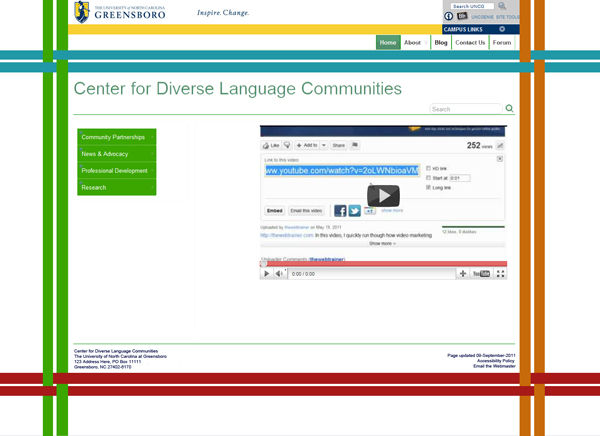Click the Google +1 share icon
The height and width of the screenshot is (436, 600).
(x=370, y=211)
